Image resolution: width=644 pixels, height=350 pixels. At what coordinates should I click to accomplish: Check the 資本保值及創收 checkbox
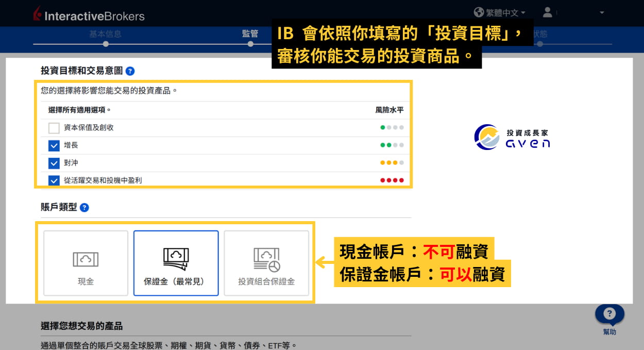(x=54, y=128)
